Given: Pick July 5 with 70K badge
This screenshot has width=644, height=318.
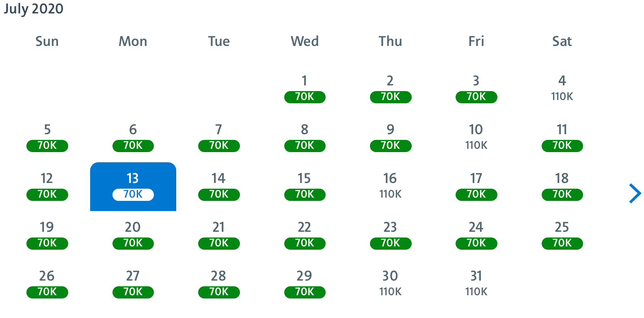Looking at the screenshot, I should [x=47, y=138].
